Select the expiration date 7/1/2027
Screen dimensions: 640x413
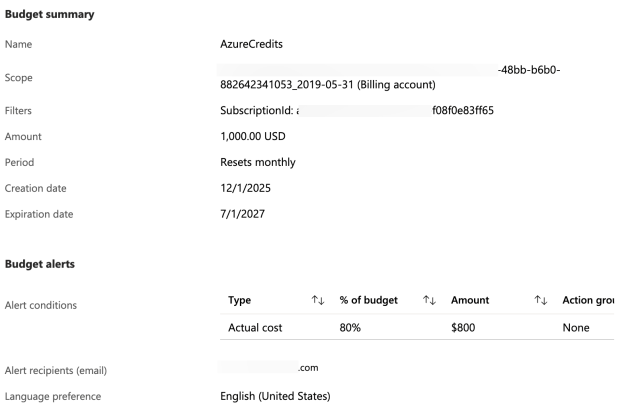[241, 213]
